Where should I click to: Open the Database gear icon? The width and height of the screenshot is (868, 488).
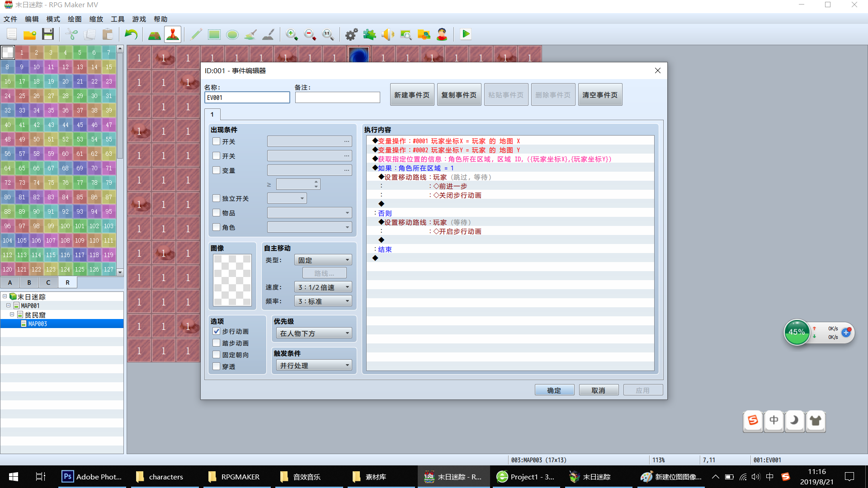[352, 34]
